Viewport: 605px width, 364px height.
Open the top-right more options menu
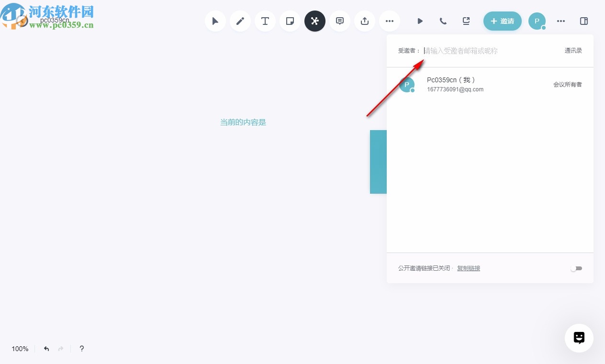tap(561, 21)
